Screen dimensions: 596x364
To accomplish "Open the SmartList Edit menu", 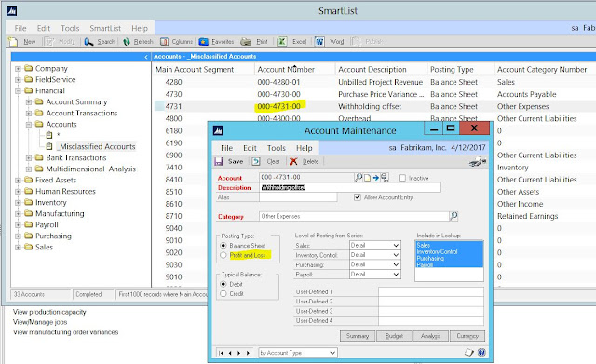I will [x=44, y=28].
